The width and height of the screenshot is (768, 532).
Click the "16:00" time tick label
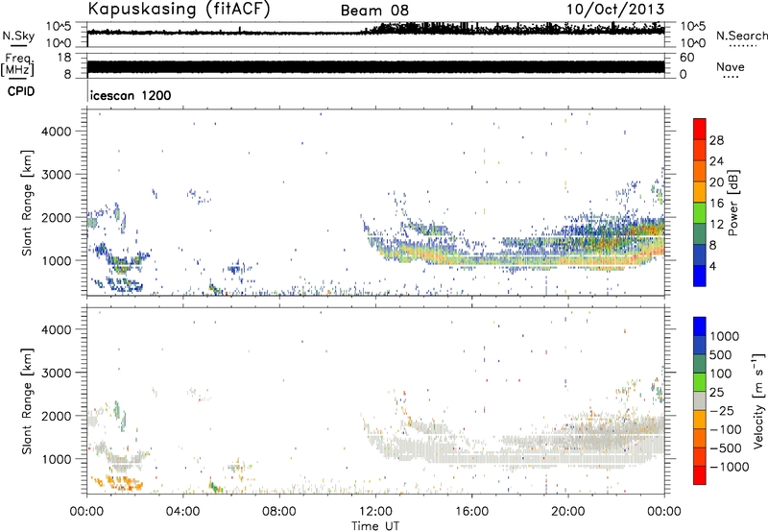click(x=471, y=512)
